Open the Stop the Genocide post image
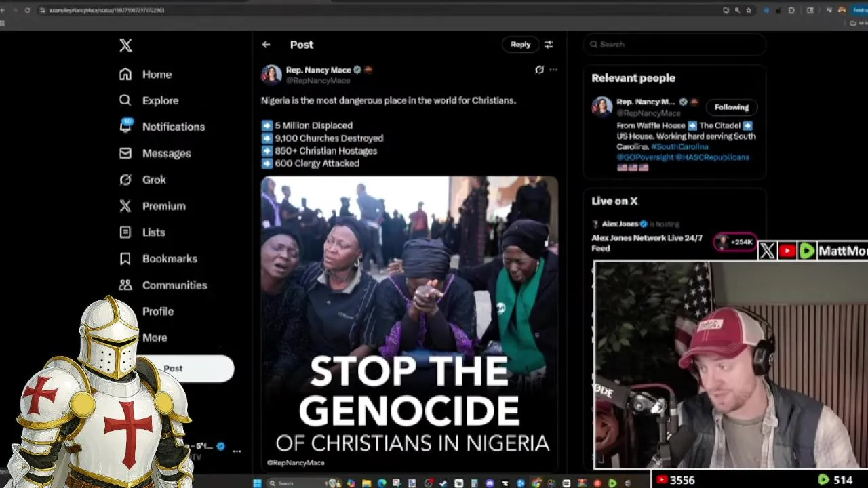Image resolution: width=868 pixels, height=488 pixels. [x=410, y=324]
